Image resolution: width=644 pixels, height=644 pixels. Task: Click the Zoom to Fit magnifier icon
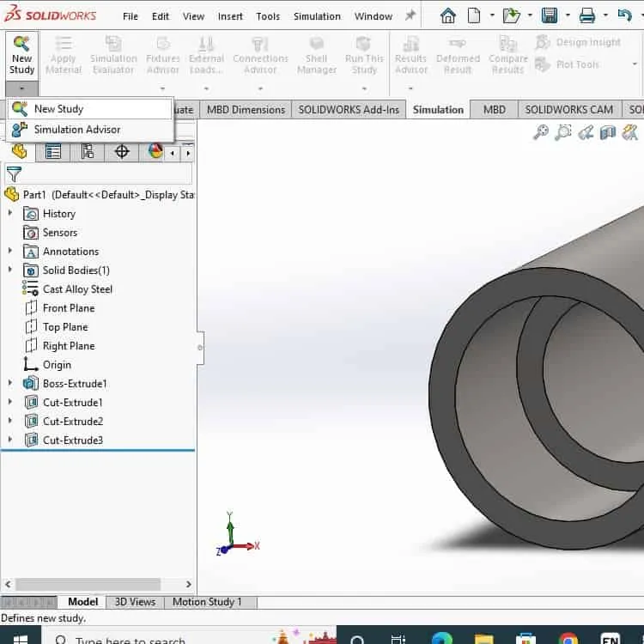click(540, 132)
